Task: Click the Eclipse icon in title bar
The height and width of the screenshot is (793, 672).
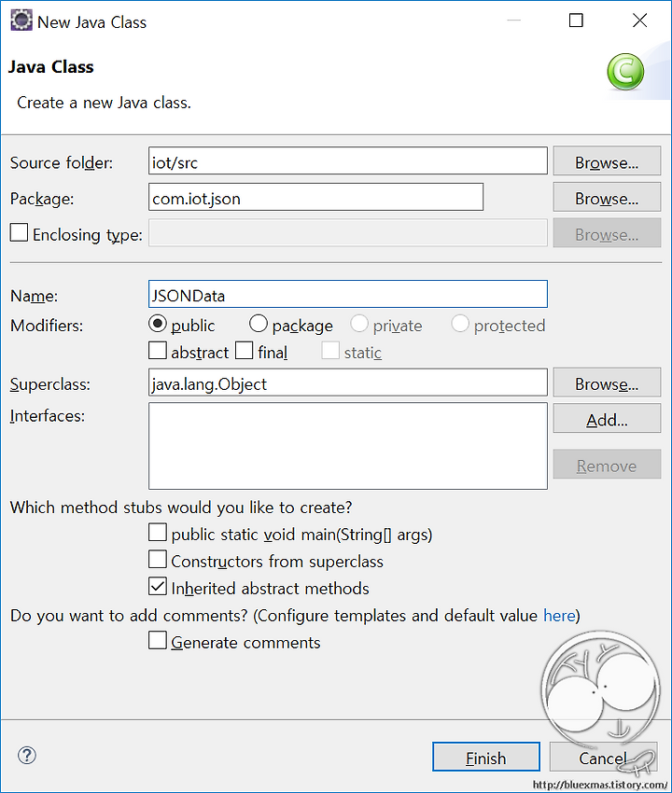Action: click(21, 21)
